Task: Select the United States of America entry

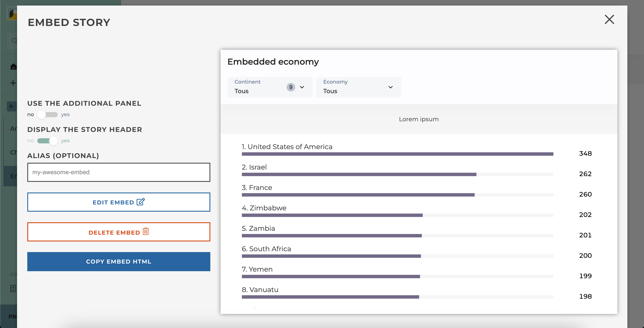Action: click(x=287, y=147)
